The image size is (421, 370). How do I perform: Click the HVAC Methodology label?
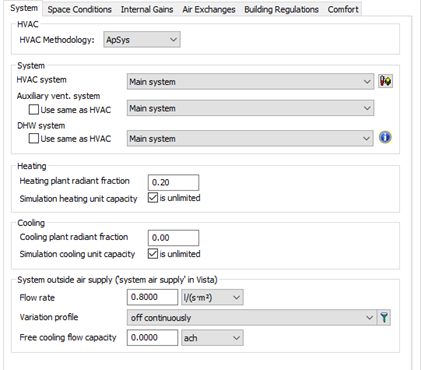(x=57, y=40)
